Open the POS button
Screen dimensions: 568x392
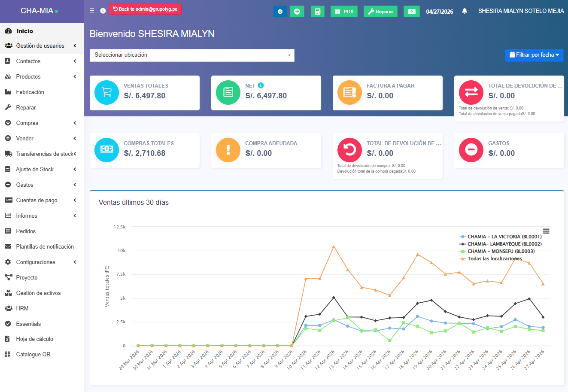click(344, 12)
